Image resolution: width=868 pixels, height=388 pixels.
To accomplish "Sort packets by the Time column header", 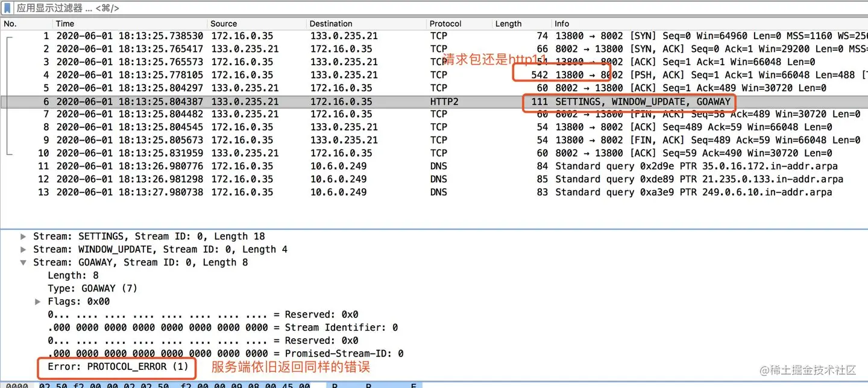I will [x=130, y=24].
